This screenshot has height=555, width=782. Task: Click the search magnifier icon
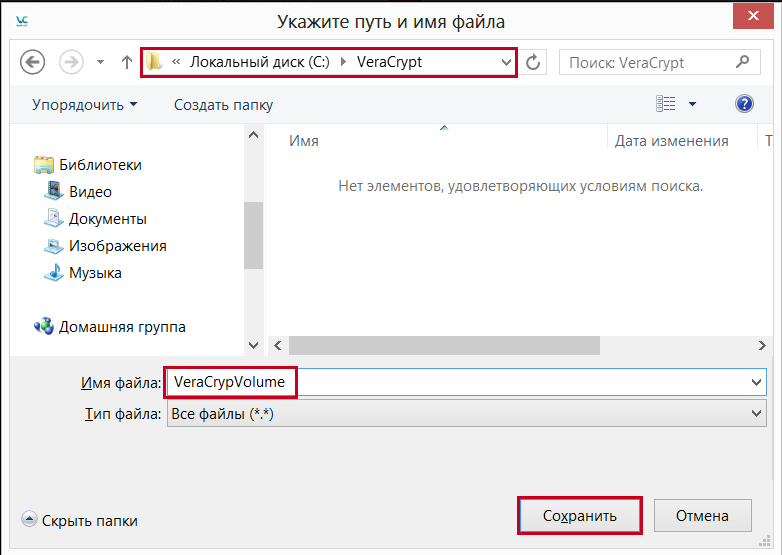(x=743, y=62)
